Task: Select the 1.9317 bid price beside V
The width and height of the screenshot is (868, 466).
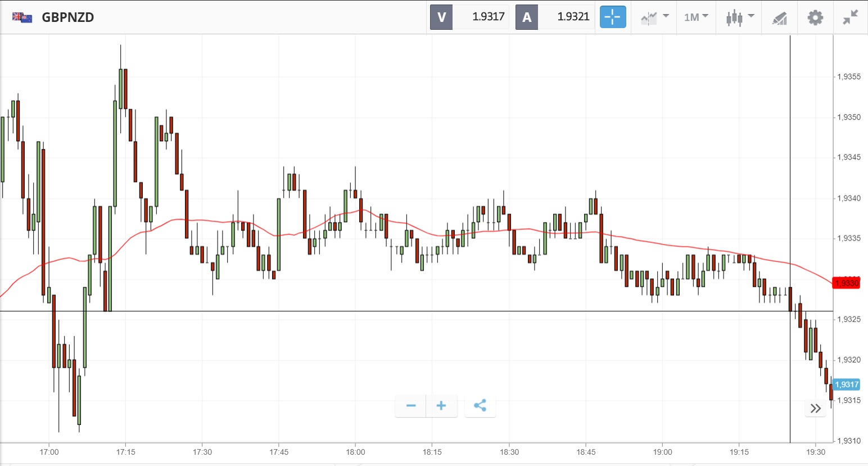Action: coord(488,17)
